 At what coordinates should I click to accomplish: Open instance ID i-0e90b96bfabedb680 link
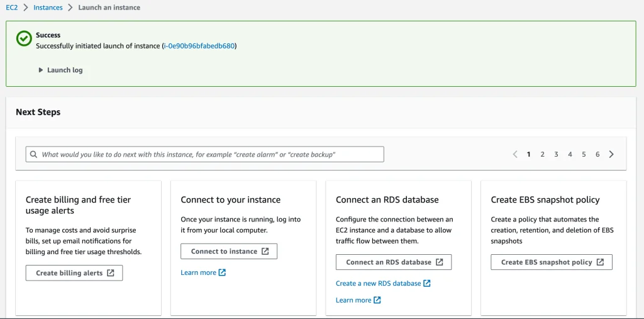point(199,46)
